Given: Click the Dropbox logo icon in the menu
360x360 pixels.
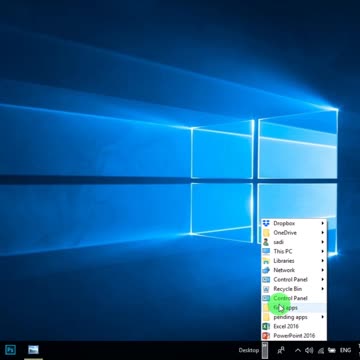Looking at the screenshot, I should [x=266, y=223].
